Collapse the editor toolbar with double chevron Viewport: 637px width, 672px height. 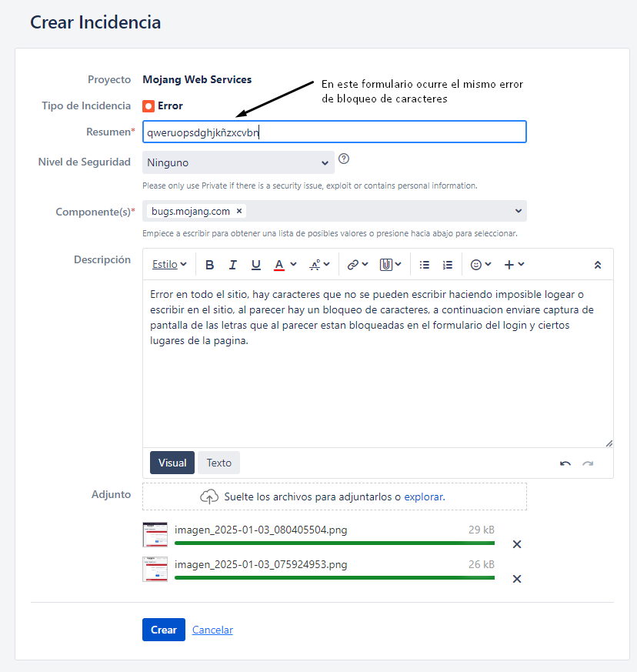point(598,265)
